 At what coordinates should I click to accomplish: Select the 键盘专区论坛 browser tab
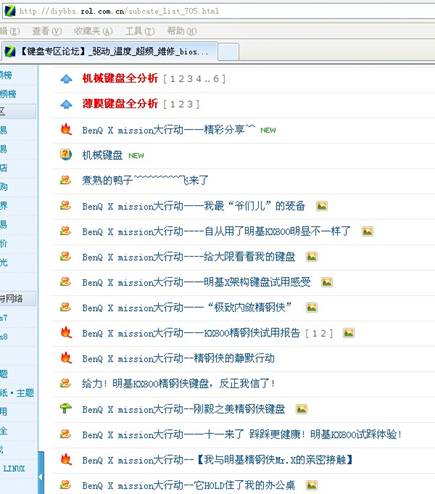click(x=109, y=52)
